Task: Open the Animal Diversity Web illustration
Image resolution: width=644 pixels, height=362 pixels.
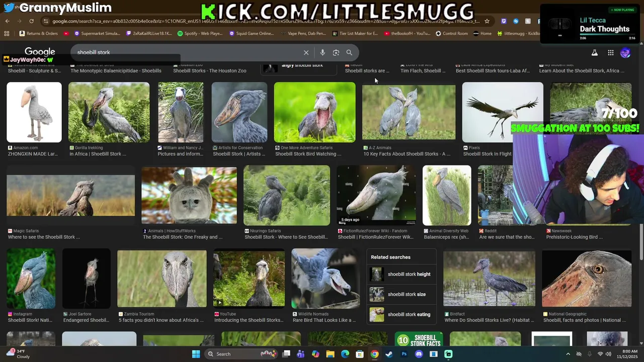Action: pos(447,195)
